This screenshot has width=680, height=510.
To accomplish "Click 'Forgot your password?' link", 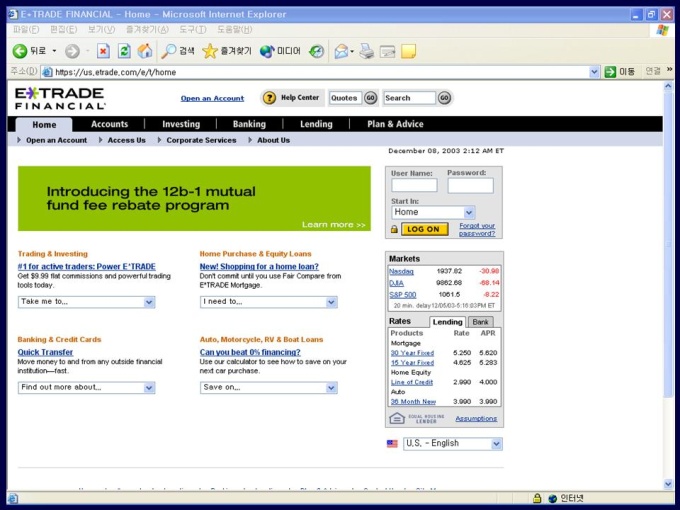I will tap(477, 229).
